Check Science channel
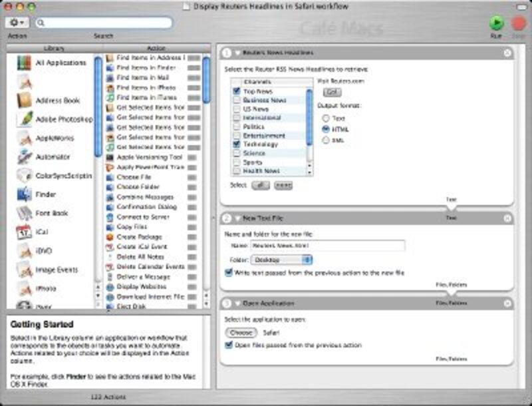The image size is (532, 406). 237,153
